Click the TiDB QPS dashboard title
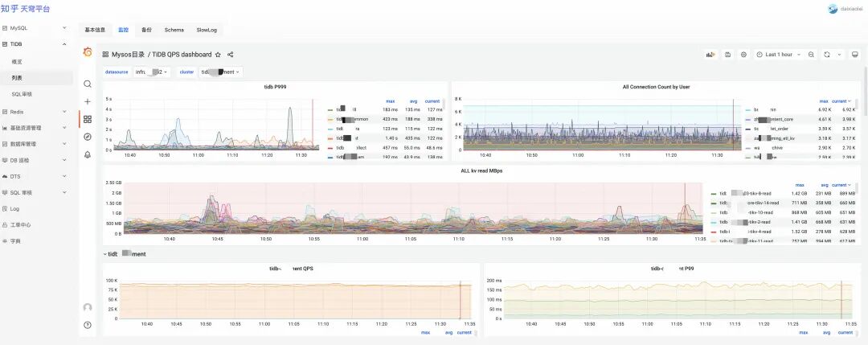This screenshot has height=345, width=868. [x=182, y=55]
